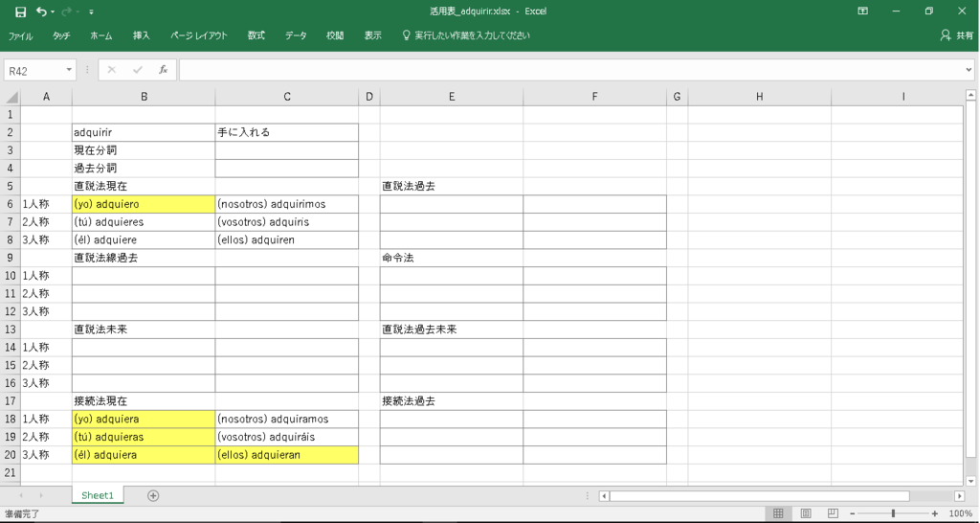Select the 命令法 heading cell
Screen dimensions: 980x523
(x=452, y=258)
